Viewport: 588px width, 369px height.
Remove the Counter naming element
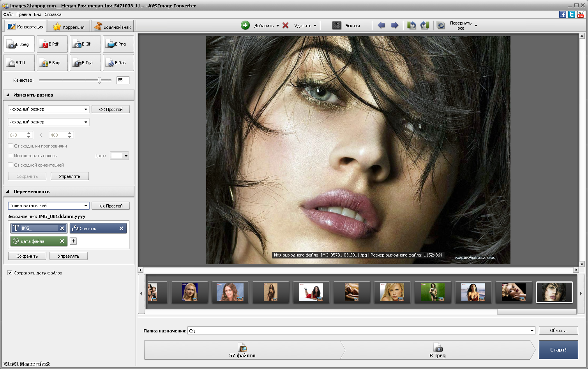tap(121, 228)
